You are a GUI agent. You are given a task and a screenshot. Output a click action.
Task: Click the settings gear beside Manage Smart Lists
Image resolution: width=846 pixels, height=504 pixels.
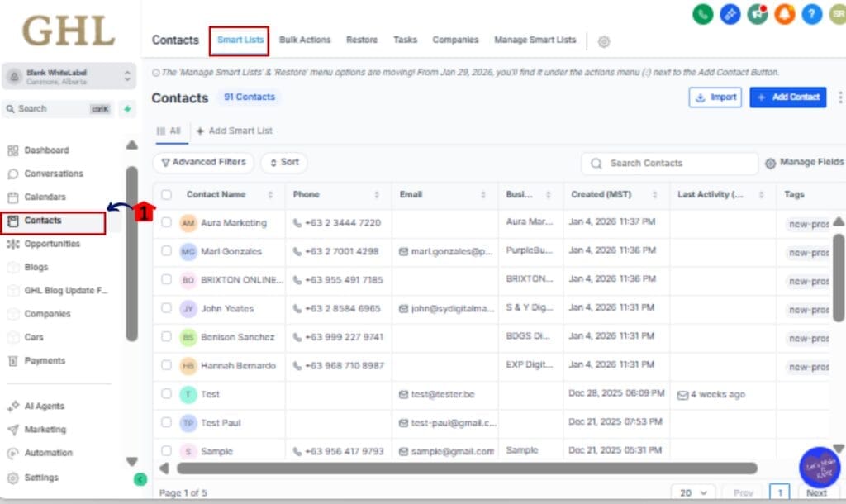coord(604,41)
